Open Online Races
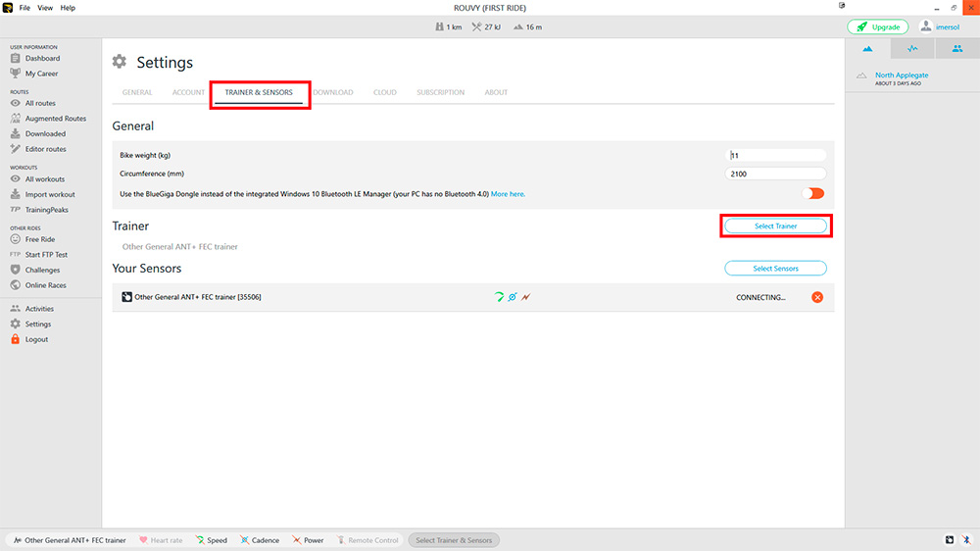980x551 pixels. [38, 285]
